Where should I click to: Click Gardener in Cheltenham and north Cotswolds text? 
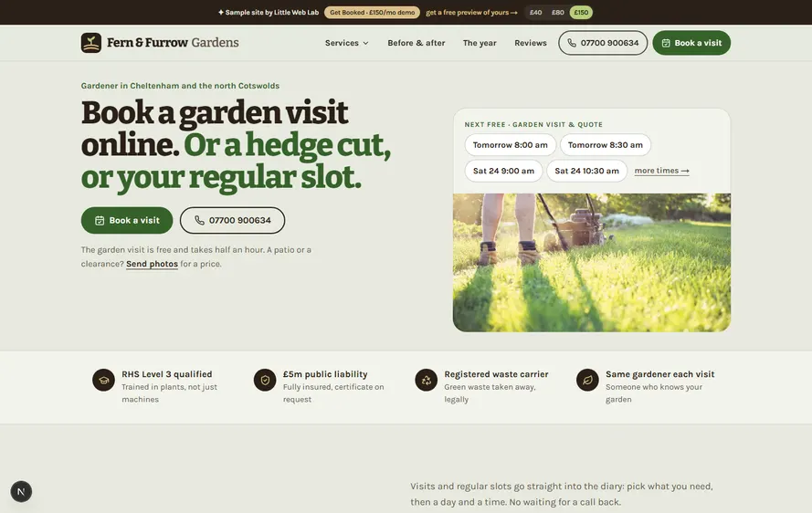coord(180,86)
